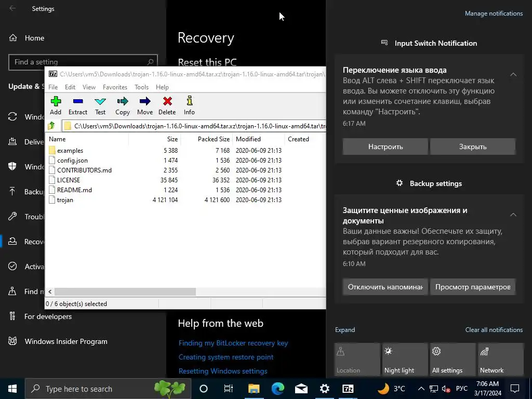Focus the Find a setting search box
This screenshot has height=399, width=532.
(x=83, y=62)
